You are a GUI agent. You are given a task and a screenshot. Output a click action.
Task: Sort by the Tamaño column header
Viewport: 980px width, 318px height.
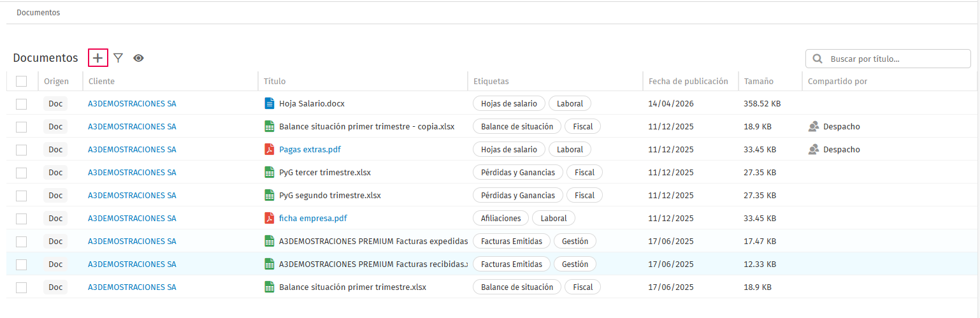click(758, 81)
